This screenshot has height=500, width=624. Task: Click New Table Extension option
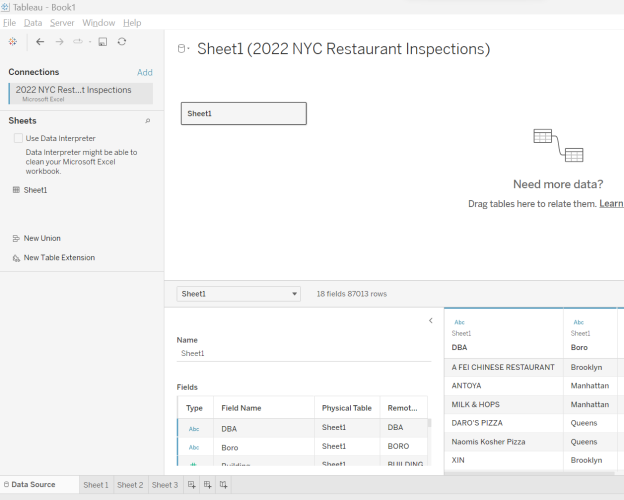coord(59,258)
